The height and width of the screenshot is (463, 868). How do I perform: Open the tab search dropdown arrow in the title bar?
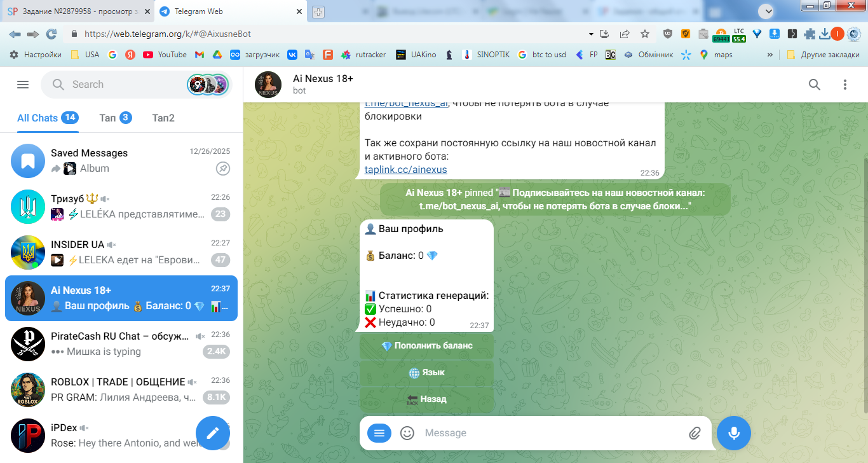pos(768,11)
